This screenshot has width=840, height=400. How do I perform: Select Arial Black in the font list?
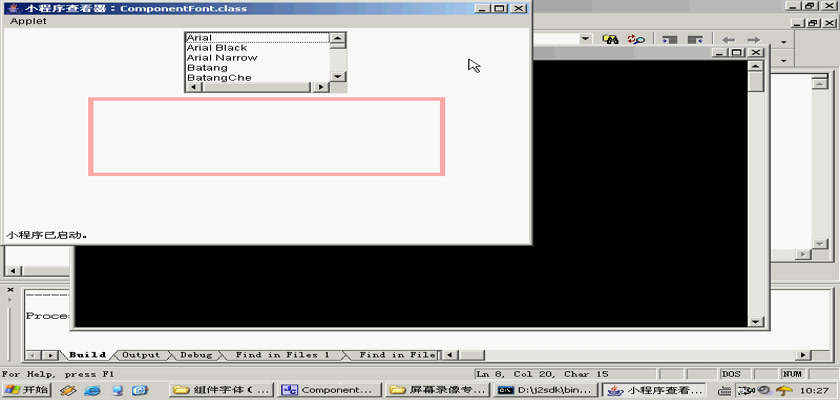tap(257, 48)
